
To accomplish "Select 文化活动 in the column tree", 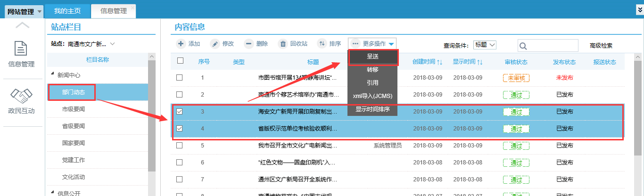I will point(73,177).
